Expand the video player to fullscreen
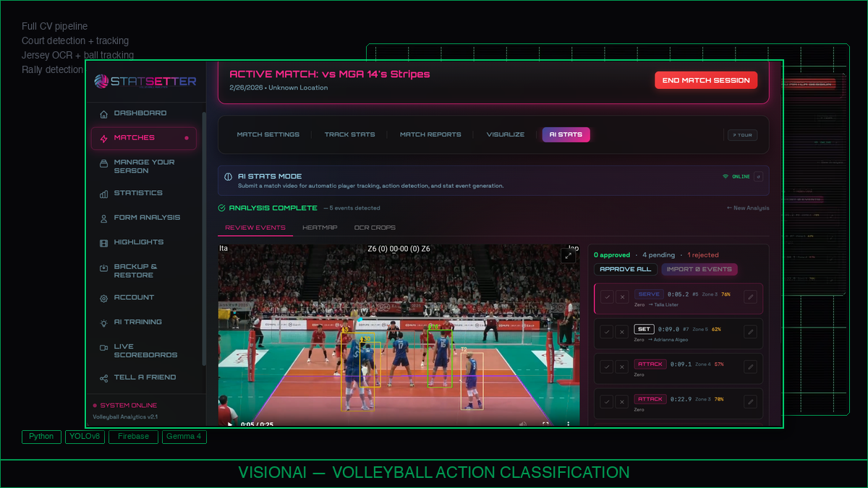The height and width of the screenshot is (488, 868). pos(568,255)
